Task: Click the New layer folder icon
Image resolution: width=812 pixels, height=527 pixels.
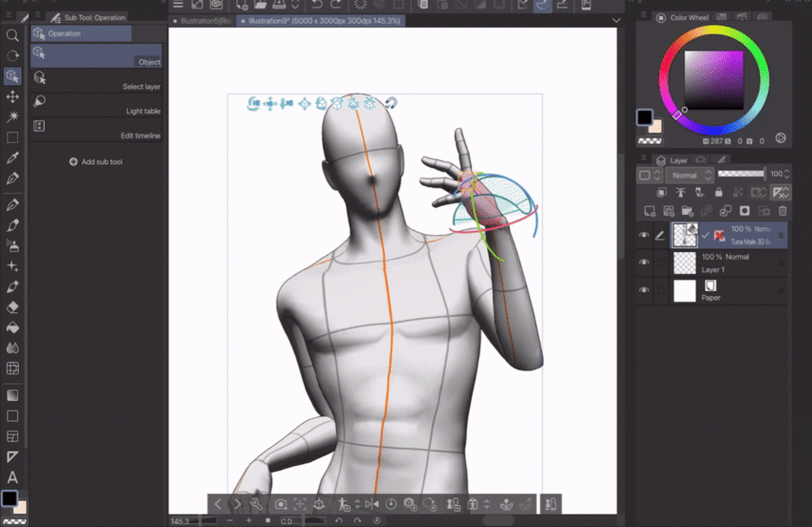Action: point(687,211)
